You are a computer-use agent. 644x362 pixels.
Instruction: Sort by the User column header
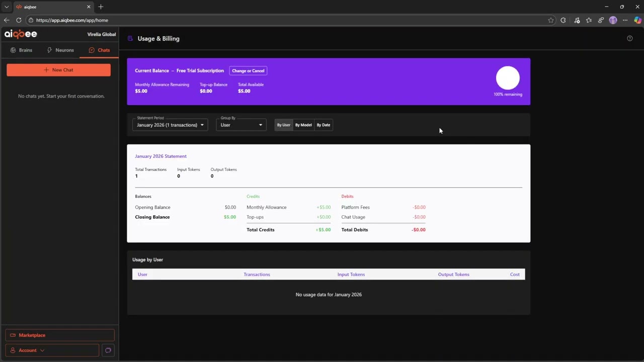pos(142,275)
